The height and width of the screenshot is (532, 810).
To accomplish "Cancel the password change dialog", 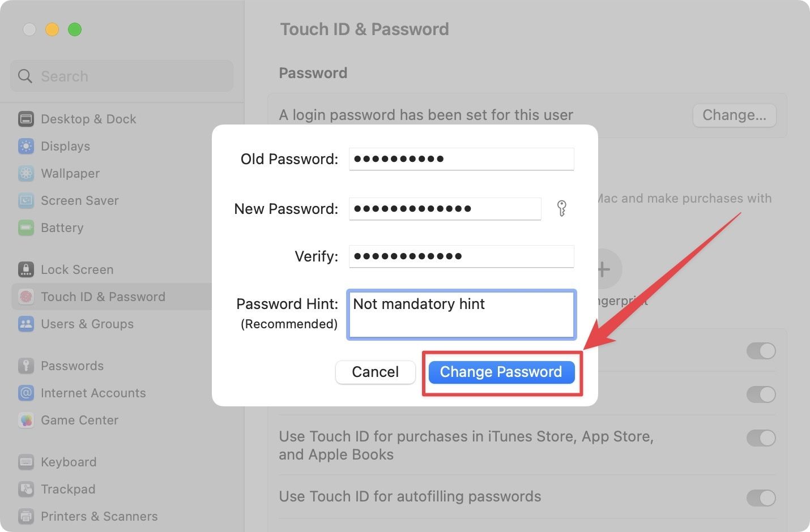I will point(374,372).
